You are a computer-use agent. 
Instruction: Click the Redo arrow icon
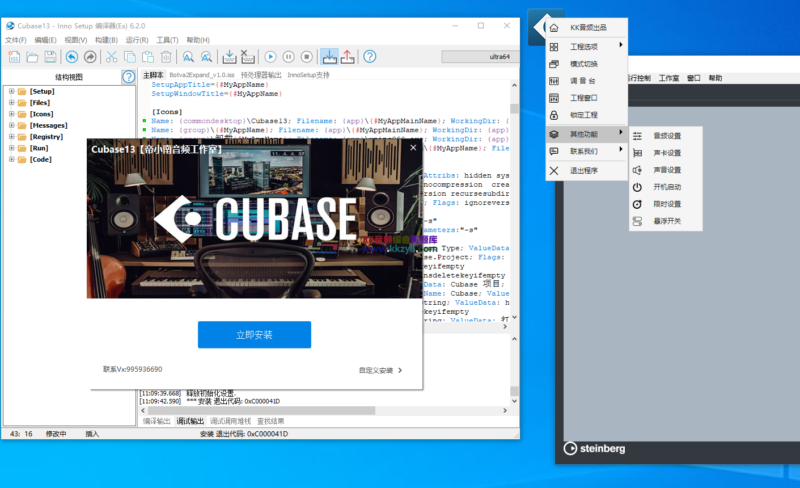pos(90,57)
